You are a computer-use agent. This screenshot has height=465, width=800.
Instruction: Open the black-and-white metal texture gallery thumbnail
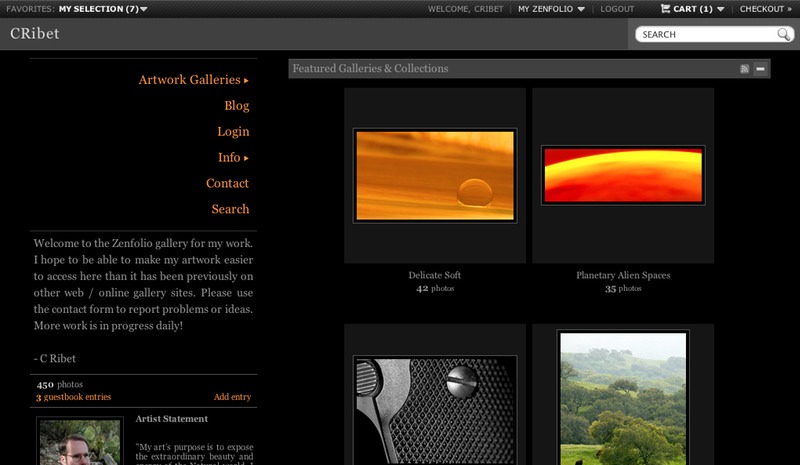pos(435,410)
